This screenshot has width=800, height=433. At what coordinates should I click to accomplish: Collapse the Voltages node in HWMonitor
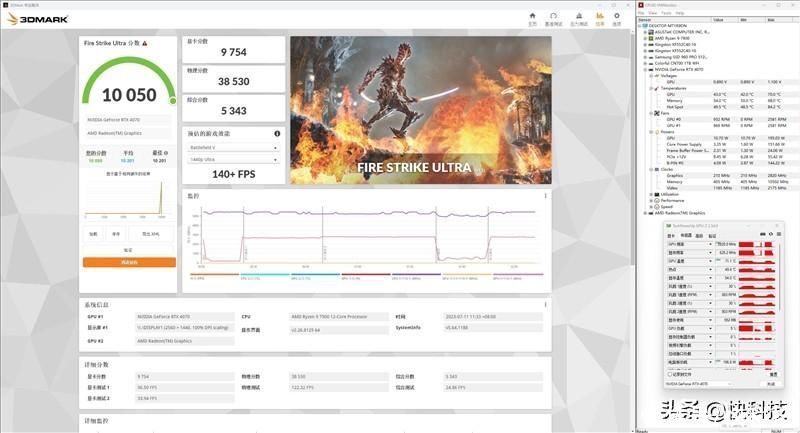tap(651, 75)
